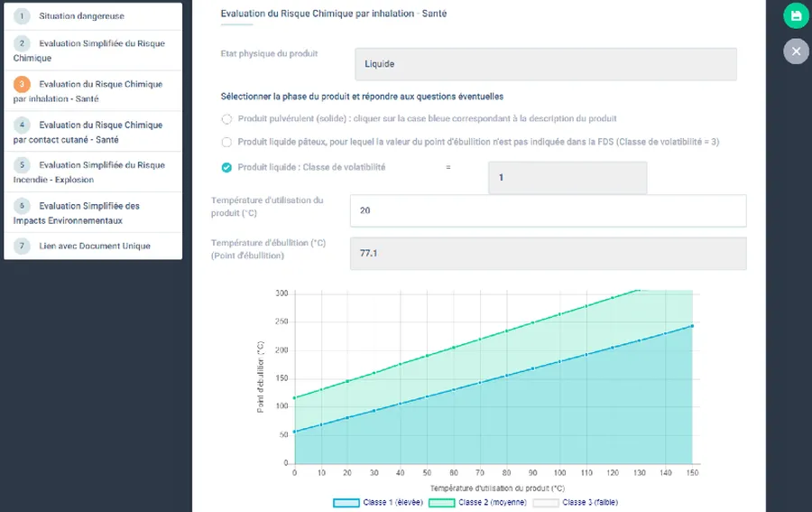
Task: Toggle Classe 3 (faible) legend swatch
Action: pos(546,502)
